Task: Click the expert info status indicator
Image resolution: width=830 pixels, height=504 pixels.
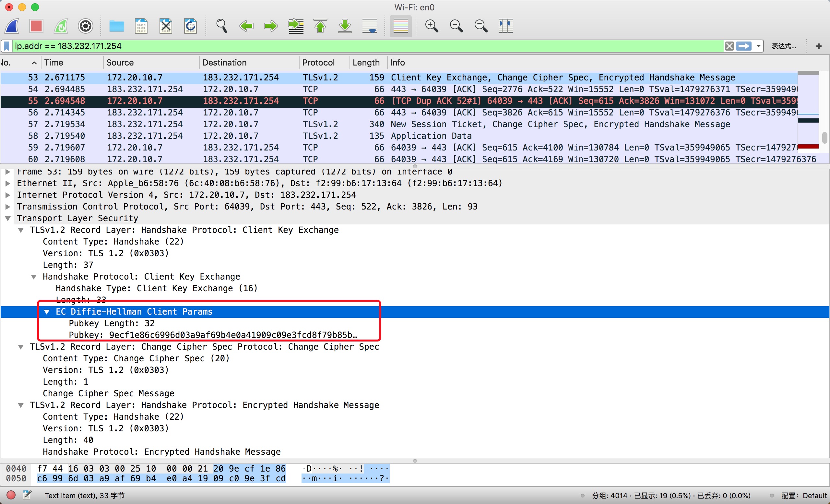Action: (x=11, y=495)
